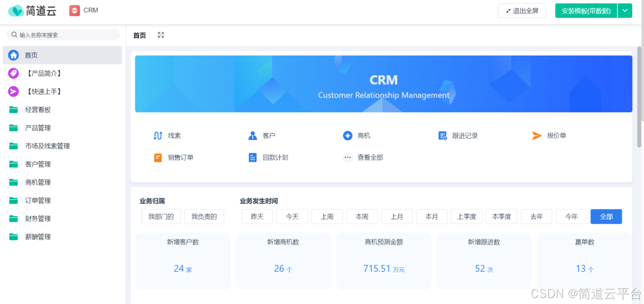This screenshot has height=304, width=644.
Task: Select the 上季度 time filter
Action: (x=467, y=216)
